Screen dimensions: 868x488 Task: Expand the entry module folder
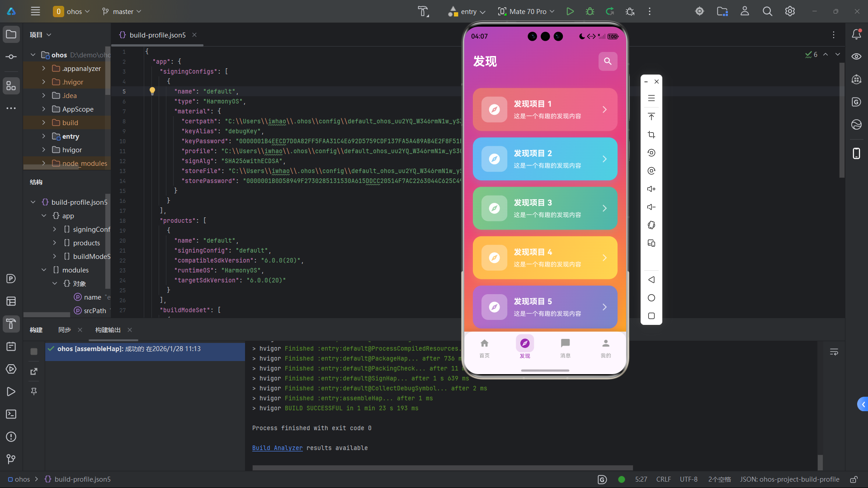(x=43, y=136)
